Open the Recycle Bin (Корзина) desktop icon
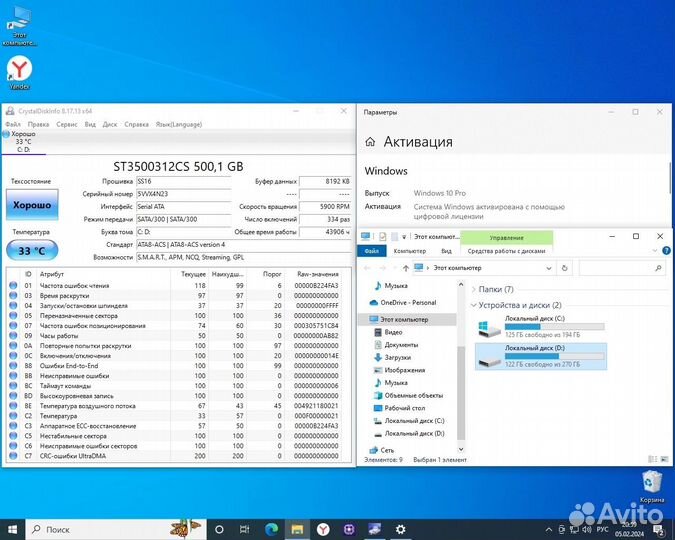Image resolution: width=675 pixels, height=540 pixels. pos(652,487)
